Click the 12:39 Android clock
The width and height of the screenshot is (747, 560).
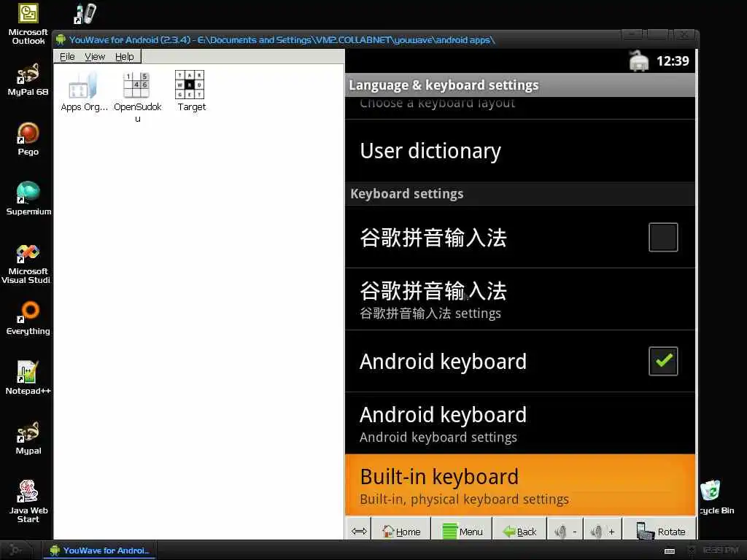pyautogui.click(x=672, y=61)
